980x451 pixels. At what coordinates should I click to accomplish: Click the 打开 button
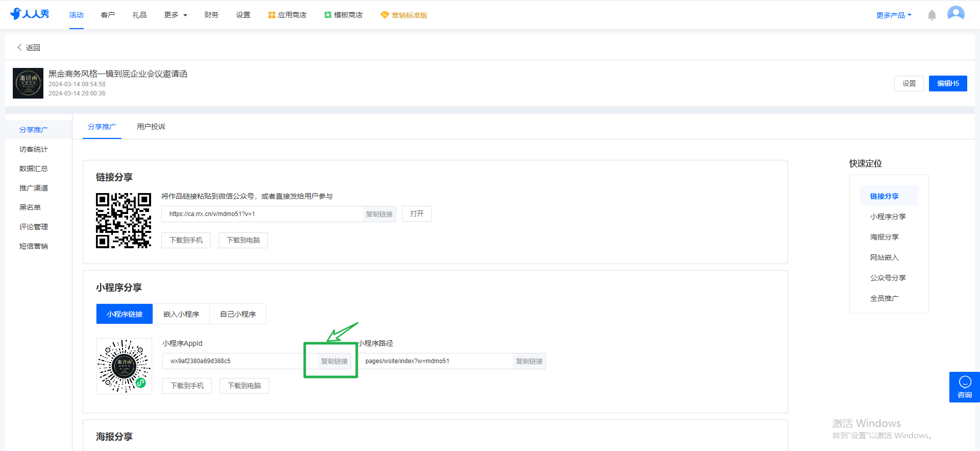click(417, 214)
